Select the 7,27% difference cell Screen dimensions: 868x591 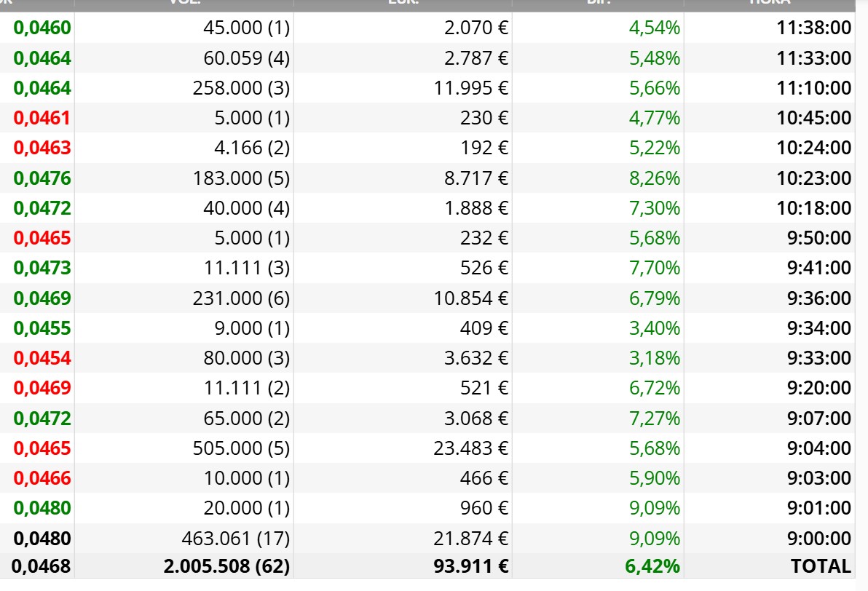point(655,419)
